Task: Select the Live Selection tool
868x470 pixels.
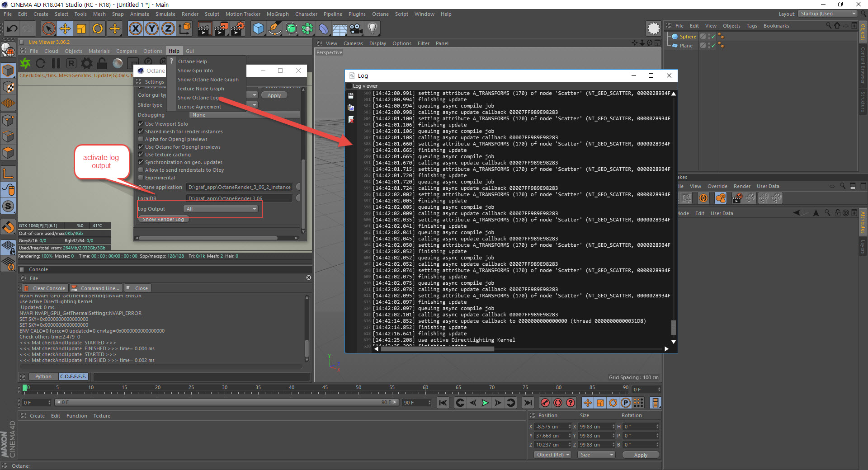Action: tap(48, 28)
